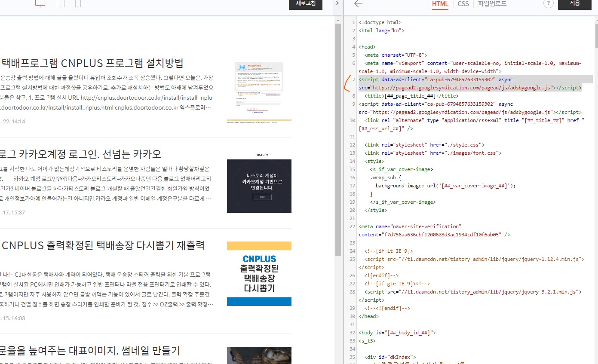Click the <s_if_var_cover-image> opening line
The height and width of the screenshot is (364, 598).
pos(402,169)
